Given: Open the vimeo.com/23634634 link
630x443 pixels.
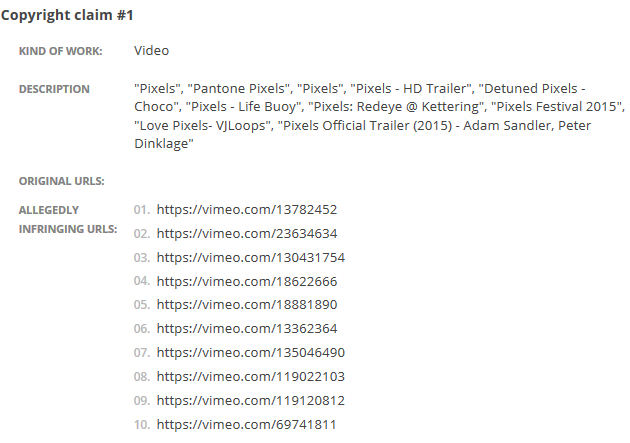Looking at the screenshot, I should [246, 234].
